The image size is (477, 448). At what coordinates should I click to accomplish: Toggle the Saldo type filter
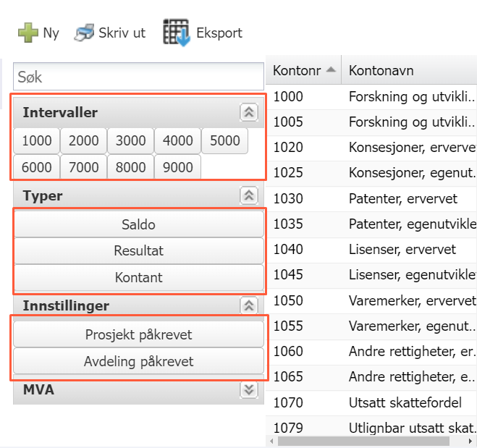tap(138, 224)
